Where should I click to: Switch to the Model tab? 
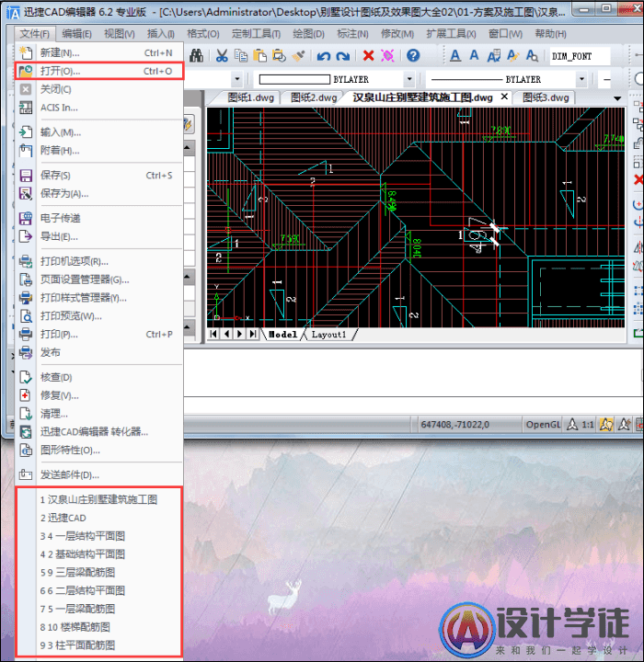coord(283,335)
